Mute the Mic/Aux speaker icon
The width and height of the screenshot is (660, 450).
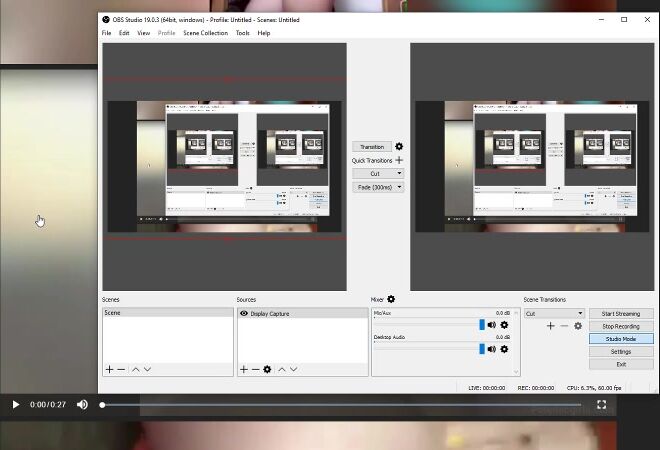tap(492, 325)
